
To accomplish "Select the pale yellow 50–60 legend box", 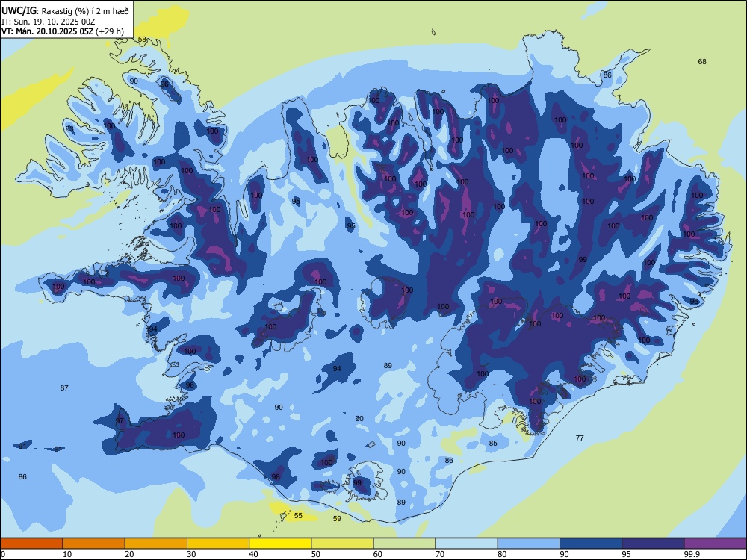I will click(x=342, y=544).
